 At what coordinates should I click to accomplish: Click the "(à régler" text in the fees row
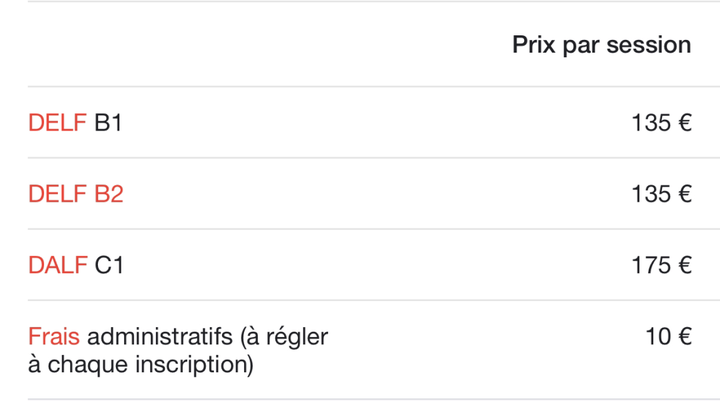283,337
